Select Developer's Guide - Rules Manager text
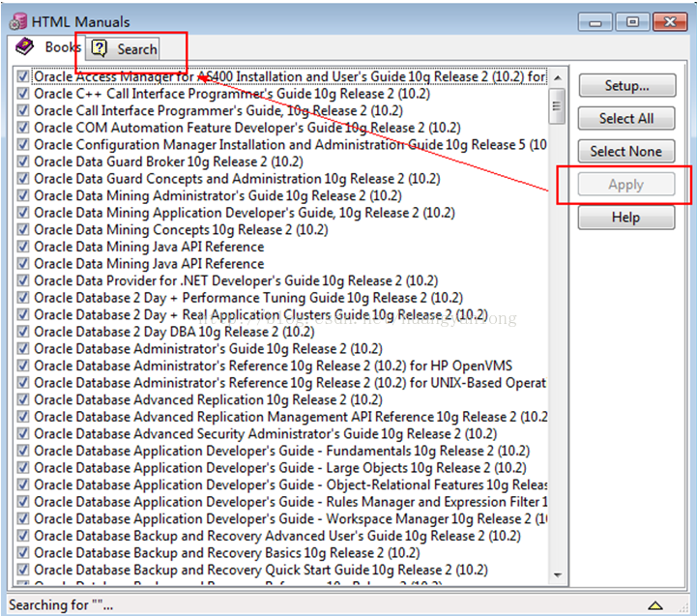The width and height of the screenshot is (697, 616). point(291,502)
